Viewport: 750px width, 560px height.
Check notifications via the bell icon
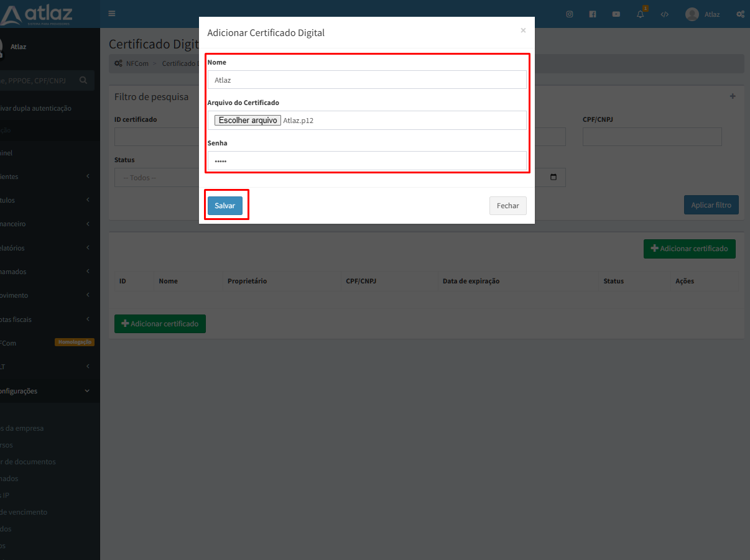pyautogui.click(x=640, y=14)
